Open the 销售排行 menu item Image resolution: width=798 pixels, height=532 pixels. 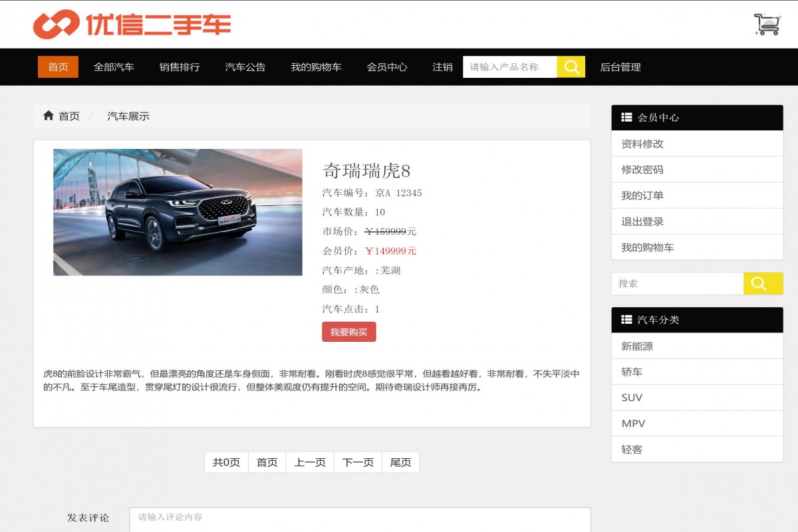(x=179, y=66)
